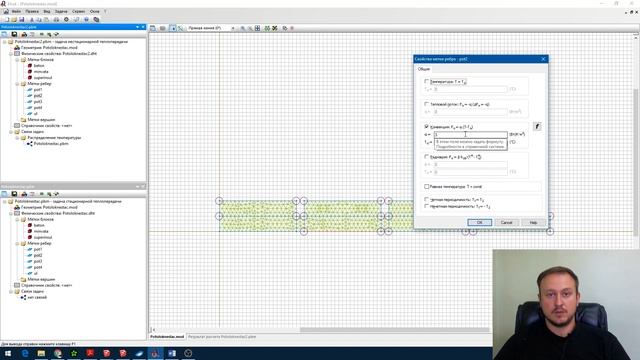Collapse Метки ребер folder in upper tree
The image size is (640, 360).
pyautogui.click(x=18, y=84)
